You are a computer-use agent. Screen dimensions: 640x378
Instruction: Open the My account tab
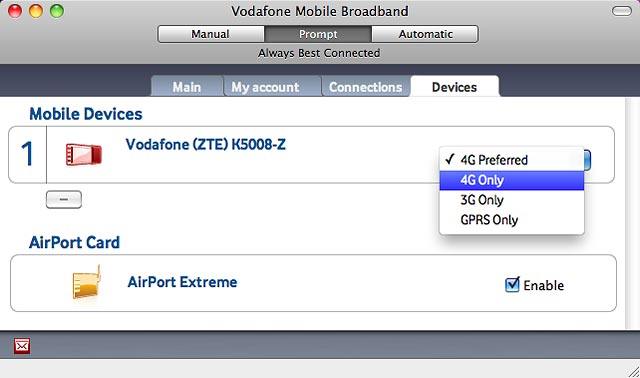click(265, 87)
